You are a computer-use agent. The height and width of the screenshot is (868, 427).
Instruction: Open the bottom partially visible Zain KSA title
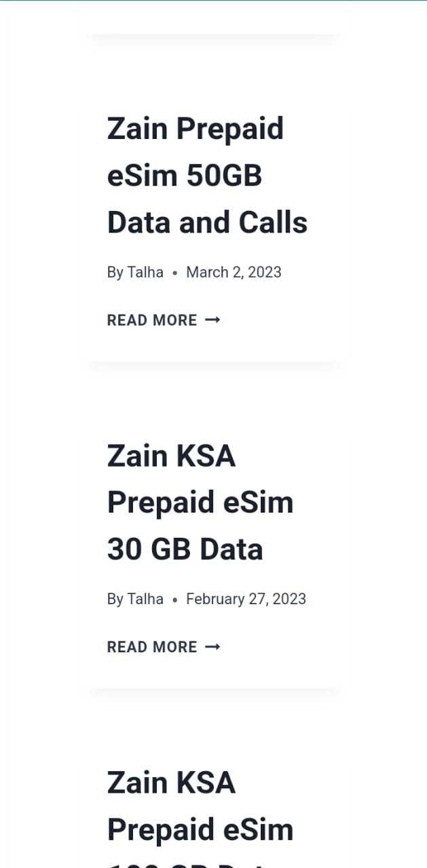(200, 807)
